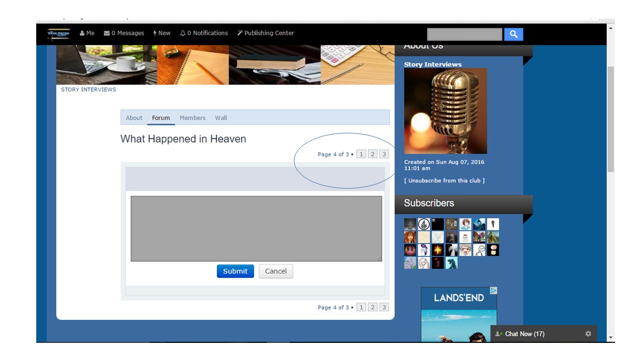Open the Wall tab
The width and height of the screenshot is (644, 362).
[x=221, y=118]
